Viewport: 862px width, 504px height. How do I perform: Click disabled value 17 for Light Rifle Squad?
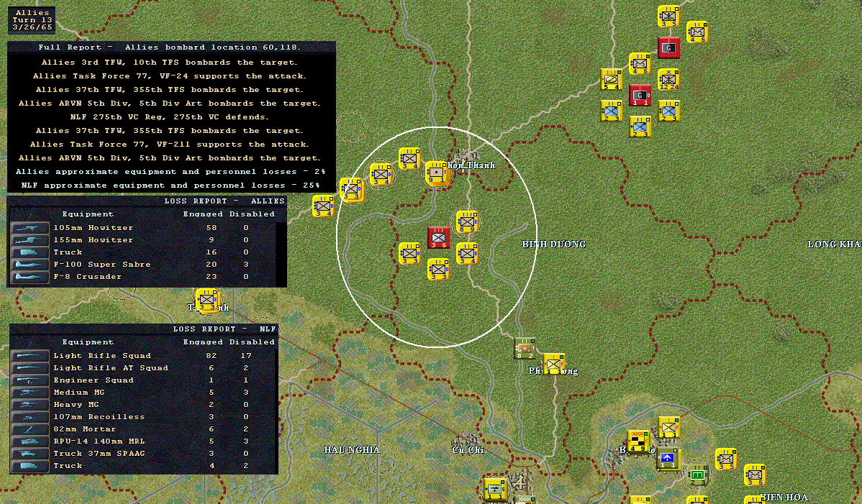click(x=246, y=356)
